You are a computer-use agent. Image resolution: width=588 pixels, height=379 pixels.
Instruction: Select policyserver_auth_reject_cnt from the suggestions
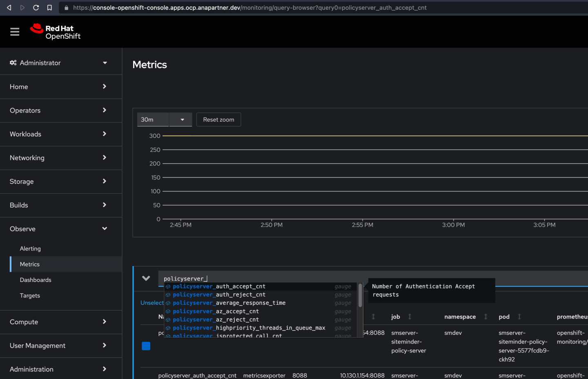(x=219, y=295)
